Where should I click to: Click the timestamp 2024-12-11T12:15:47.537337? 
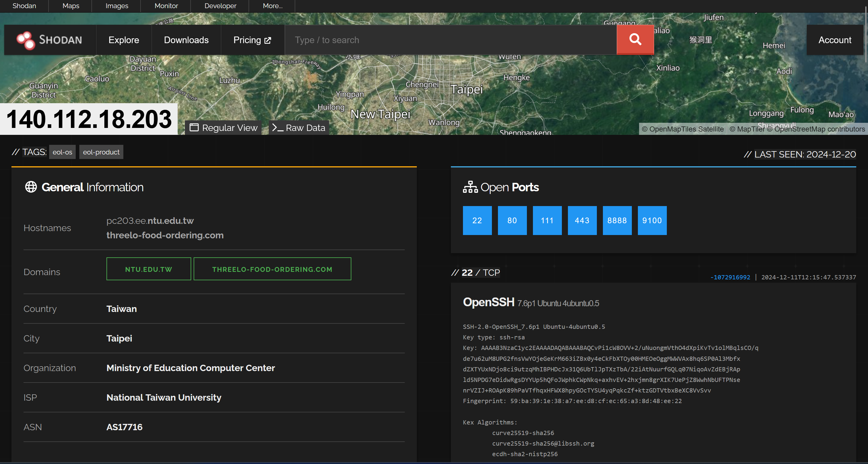pos(808,277)
